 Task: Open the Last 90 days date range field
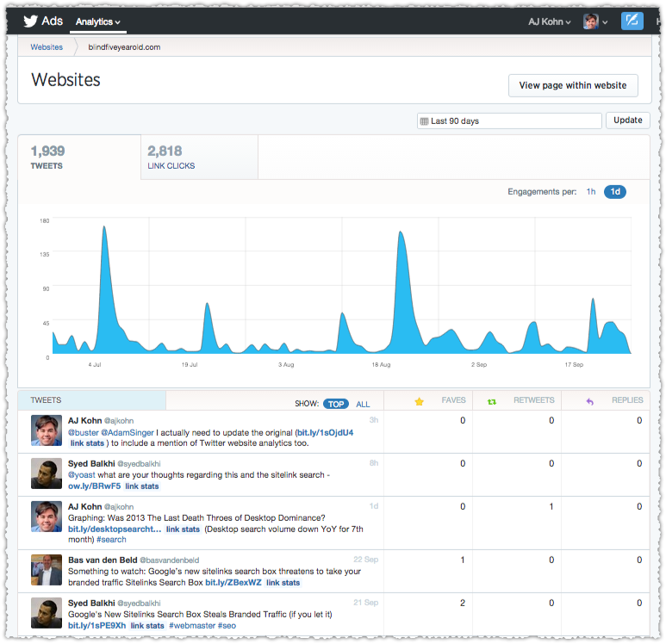point(509,121)
